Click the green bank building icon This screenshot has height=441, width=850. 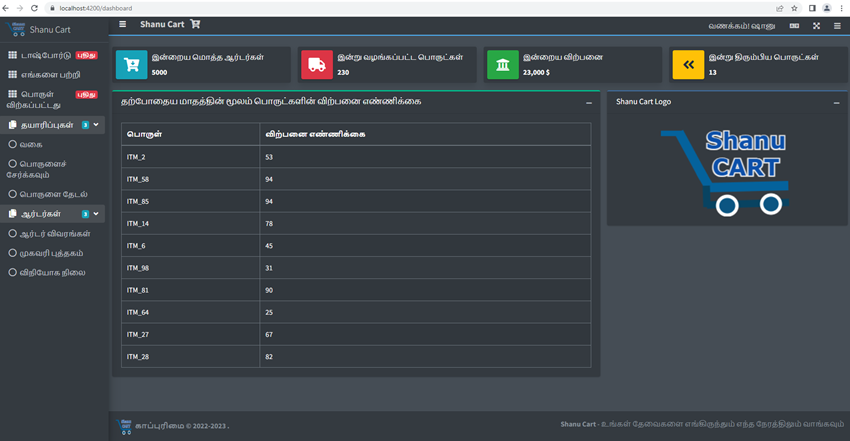click(503, 65)
